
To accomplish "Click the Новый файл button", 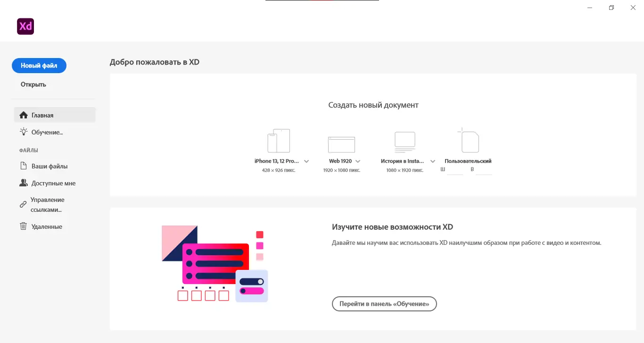I will (x=39, y=66).
